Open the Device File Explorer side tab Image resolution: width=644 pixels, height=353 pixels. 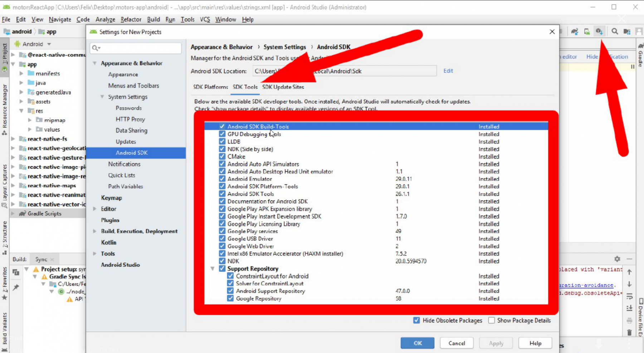click(641, 318)
